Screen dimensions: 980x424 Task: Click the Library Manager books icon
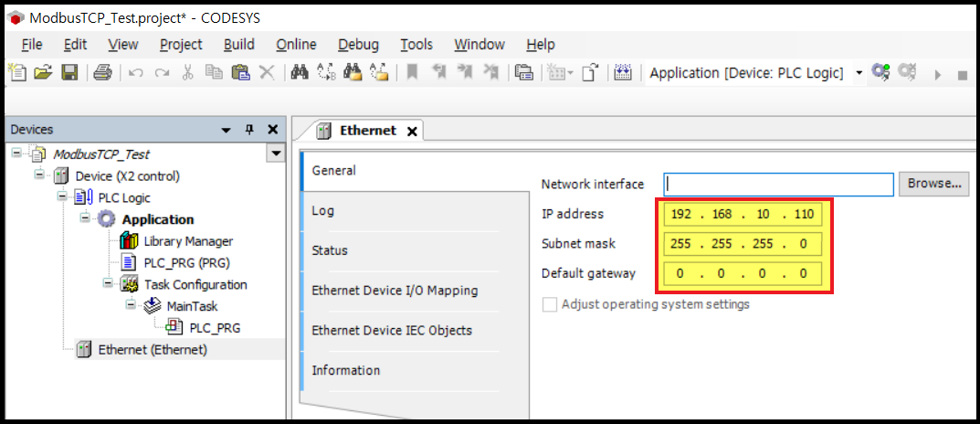tap(128, 240)
